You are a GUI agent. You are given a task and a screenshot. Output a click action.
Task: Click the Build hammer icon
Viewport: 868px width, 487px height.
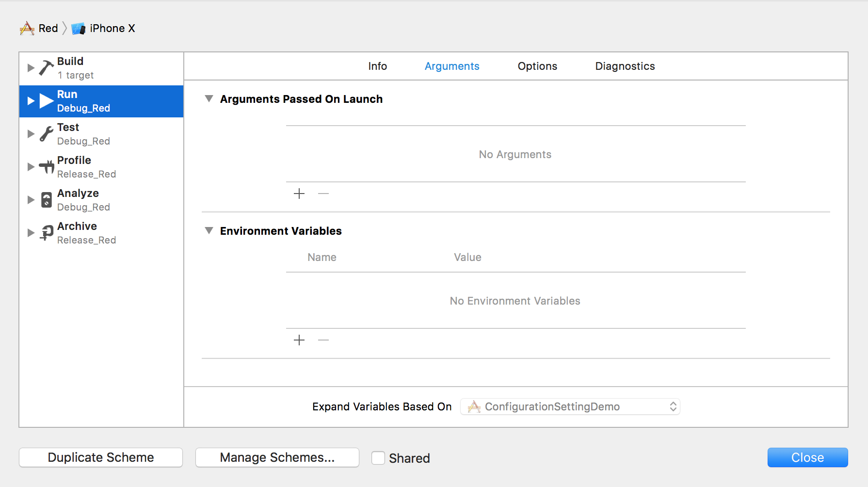click(47, 68)
